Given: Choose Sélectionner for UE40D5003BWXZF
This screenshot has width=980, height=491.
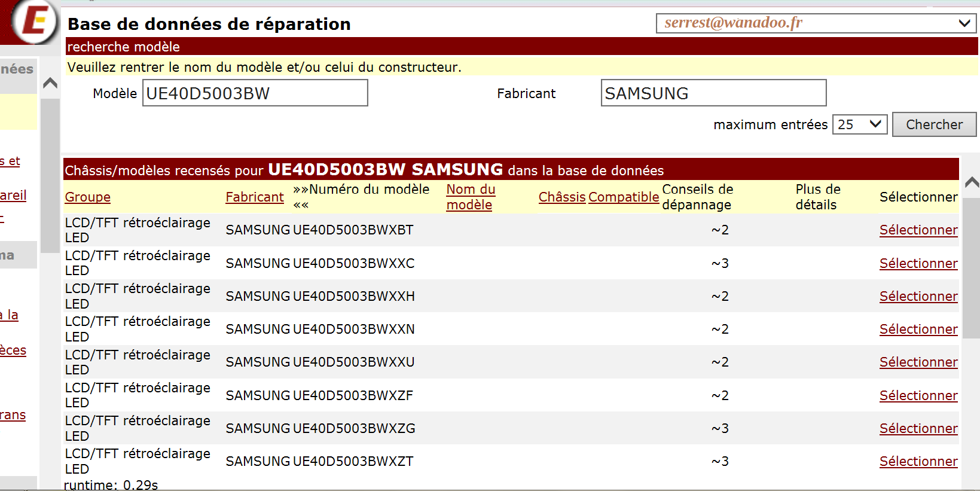Looking at the screenshot, I should click(x=918, y=396).
